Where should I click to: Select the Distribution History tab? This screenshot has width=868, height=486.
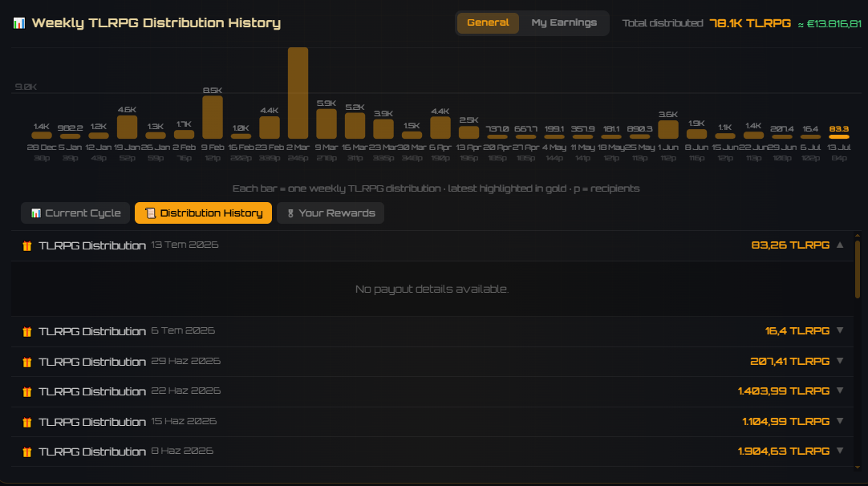point(203,213)
